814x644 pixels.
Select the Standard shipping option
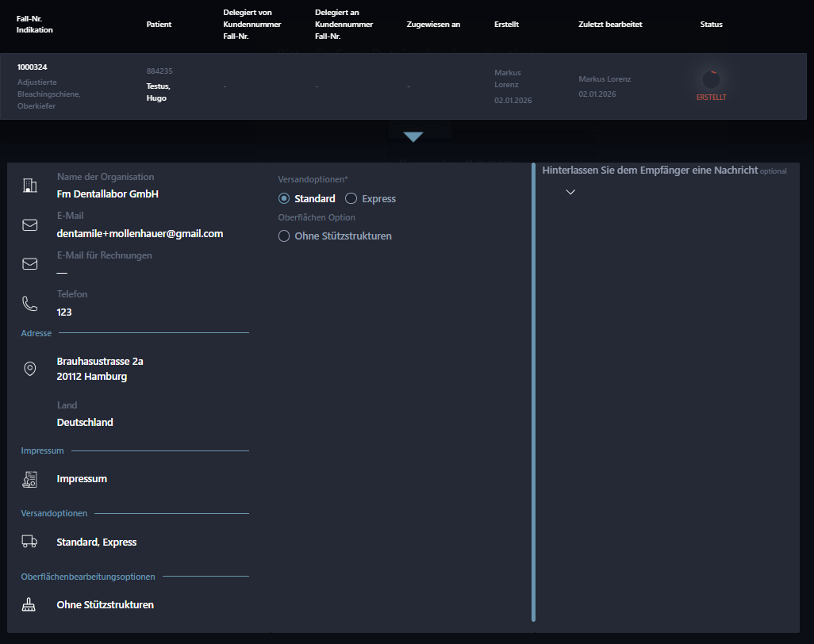pyautogui.click(x=284, y=199)
